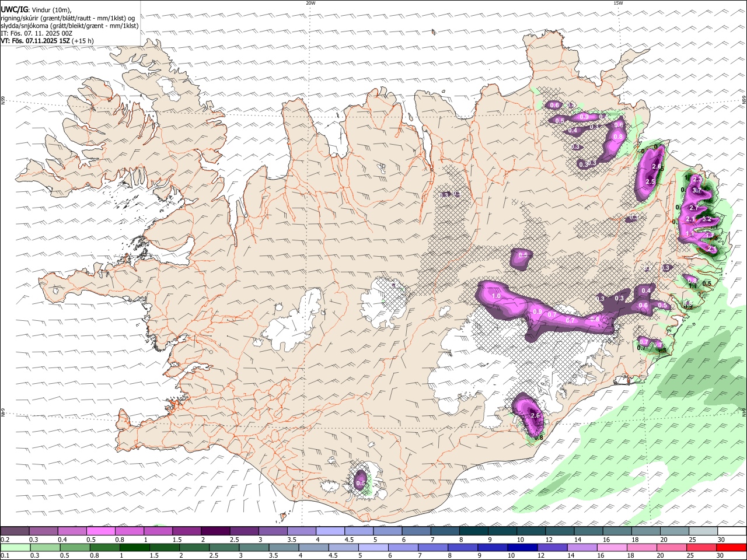Click the white 30 legend swatch

click(732, 531)
